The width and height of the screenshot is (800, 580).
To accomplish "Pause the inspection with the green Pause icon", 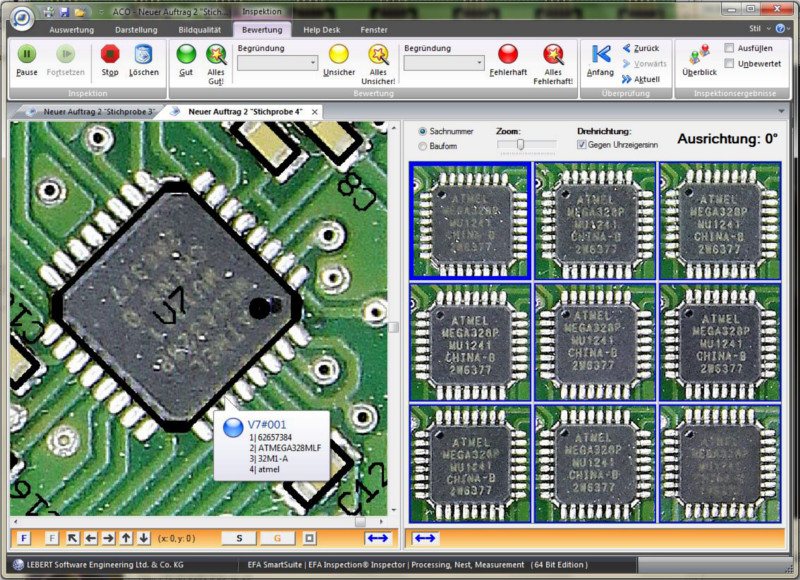I will pyautogui.click(x=27, y=54).
